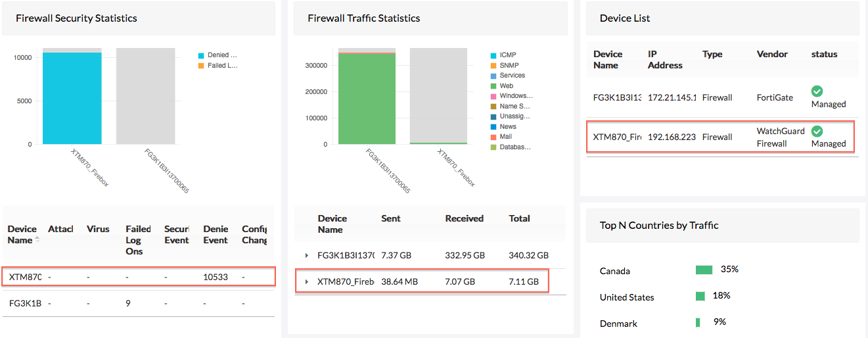Click the News legend color square

pos(493,127)
